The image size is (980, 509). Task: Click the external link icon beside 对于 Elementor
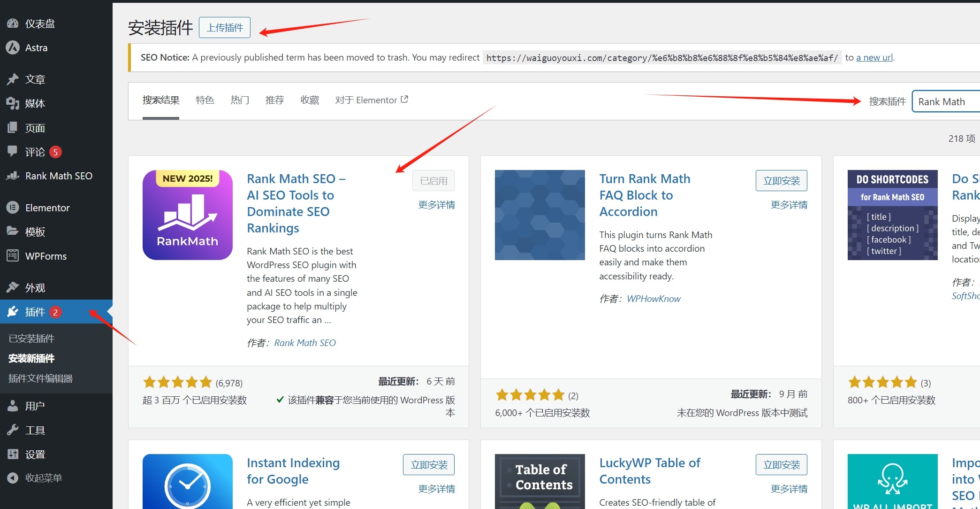[x=404, y=100]
